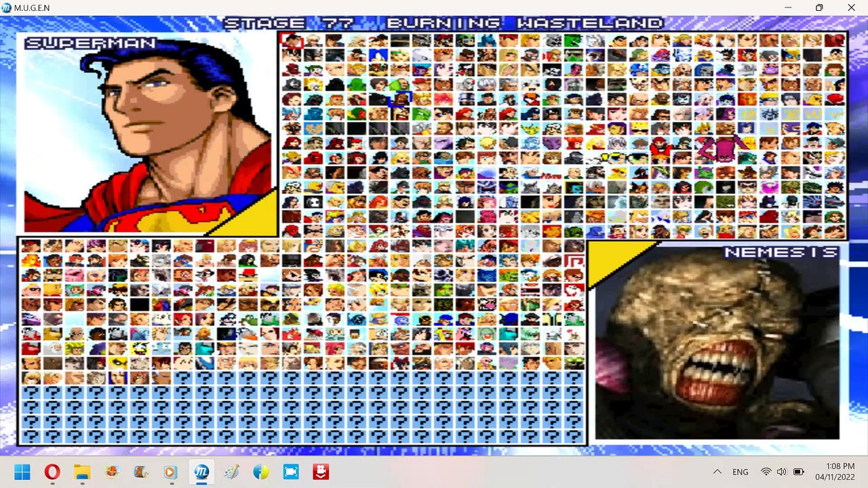Choose Luigi in the character grid
The height and width of the screenshot is (488, 868).
(x=465, y=40)
